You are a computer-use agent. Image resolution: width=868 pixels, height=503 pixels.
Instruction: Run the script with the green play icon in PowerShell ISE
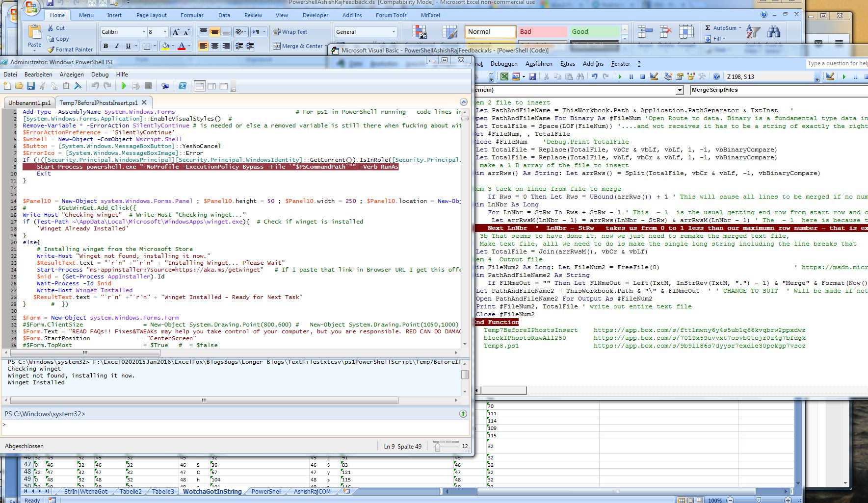[124, 86]
